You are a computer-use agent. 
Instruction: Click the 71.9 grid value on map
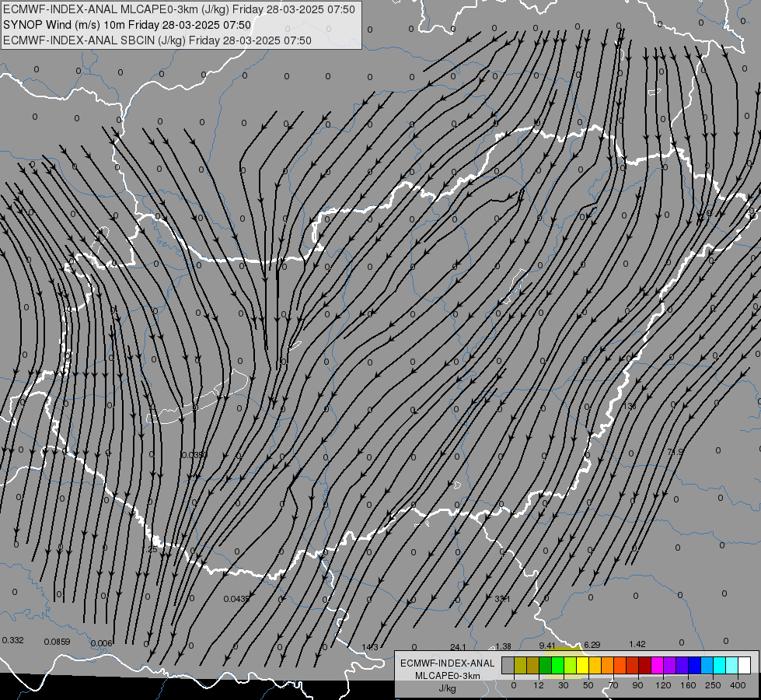coord(675,452)
